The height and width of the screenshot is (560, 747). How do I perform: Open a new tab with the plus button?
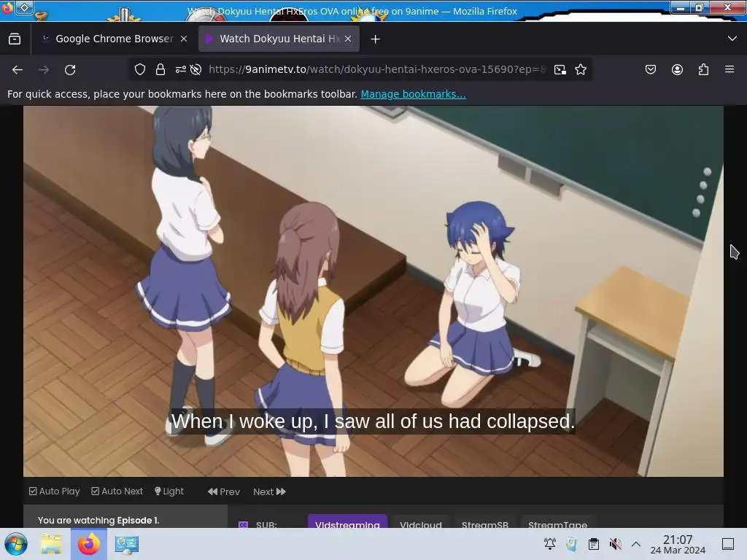(376, 39)
